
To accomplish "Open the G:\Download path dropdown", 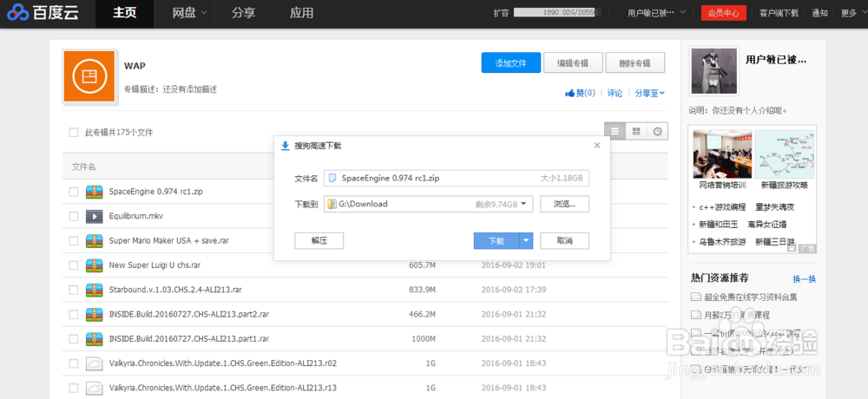I will 525,204.
